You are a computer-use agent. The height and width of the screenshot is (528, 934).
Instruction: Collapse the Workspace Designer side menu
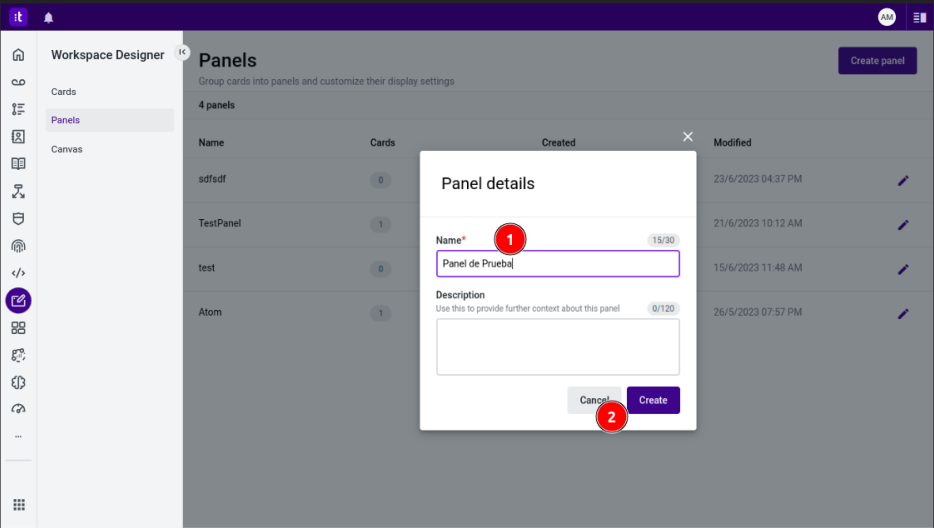coord(182,52)
